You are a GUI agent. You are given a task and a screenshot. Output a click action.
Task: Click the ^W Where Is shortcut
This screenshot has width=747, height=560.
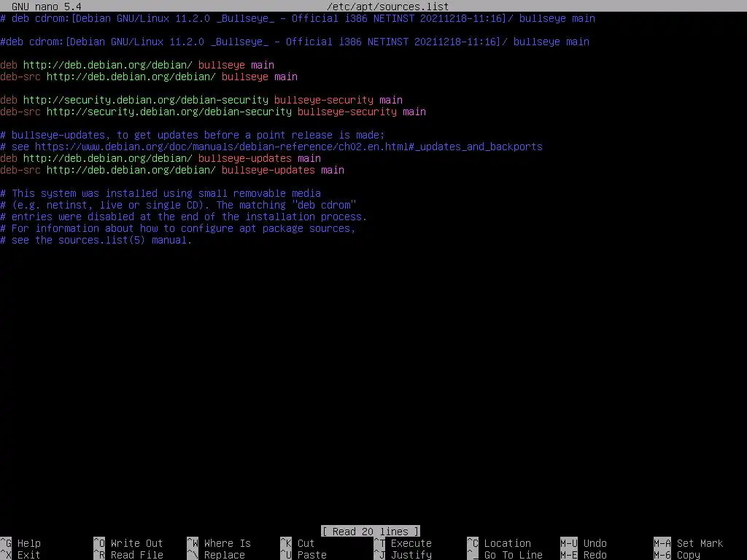coord(219,543)
